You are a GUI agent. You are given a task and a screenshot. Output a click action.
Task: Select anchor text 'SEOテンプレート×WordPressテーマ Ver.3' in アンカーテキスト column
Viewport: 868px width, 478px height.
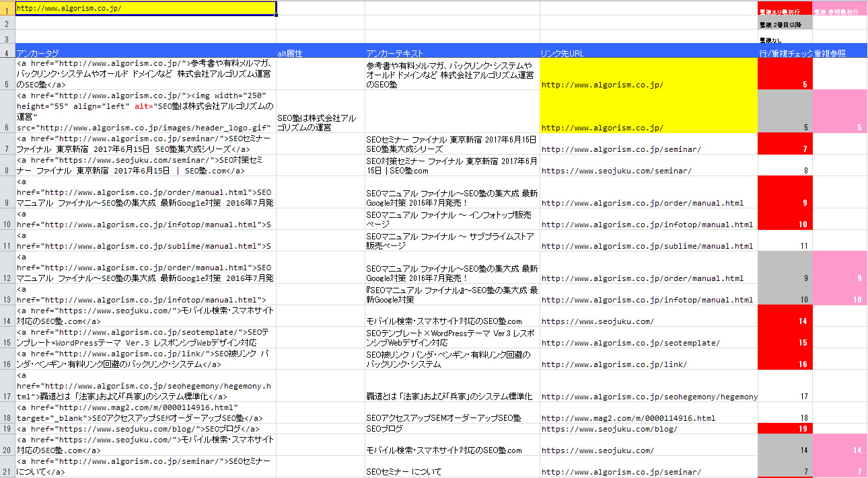pyautogui.click(x=452, y=337)
